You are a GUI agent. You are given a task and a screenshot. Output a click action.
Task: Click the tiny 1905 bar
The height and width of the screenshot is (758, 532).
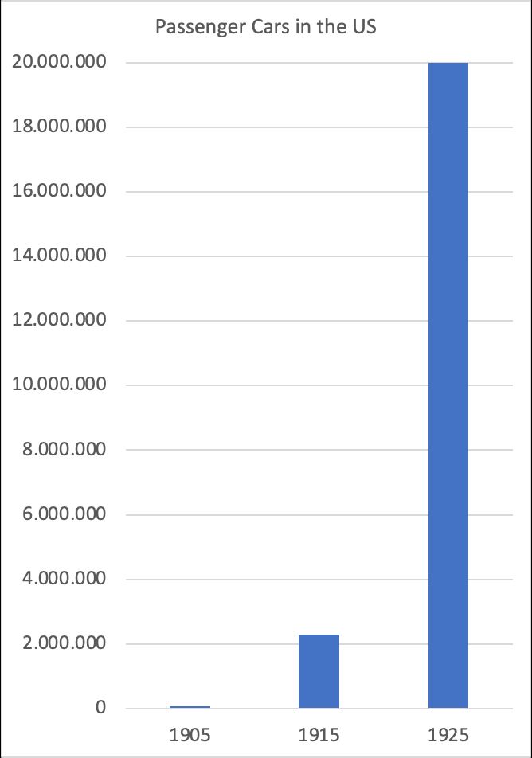click(190, 706)
